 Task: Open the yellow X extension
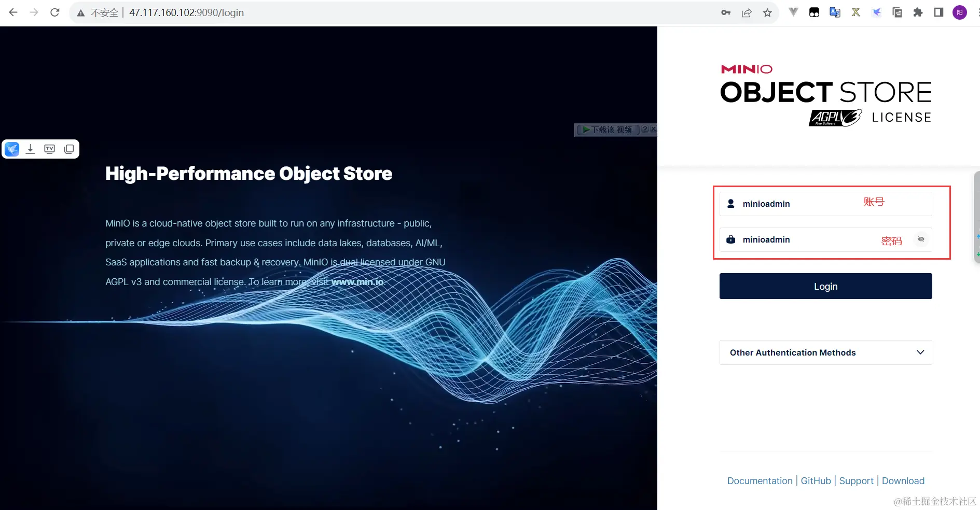coord(855,12)
